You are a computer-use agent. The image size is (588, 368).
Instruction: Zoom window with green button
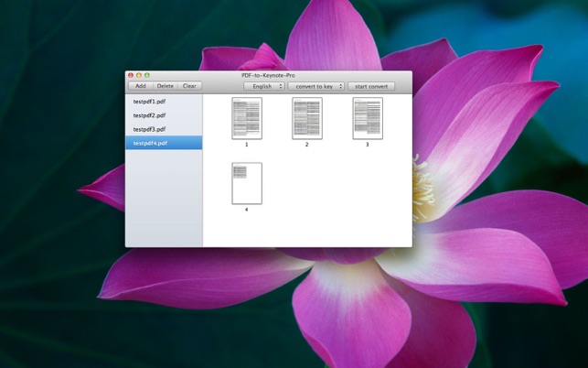[x=147, y=75]
